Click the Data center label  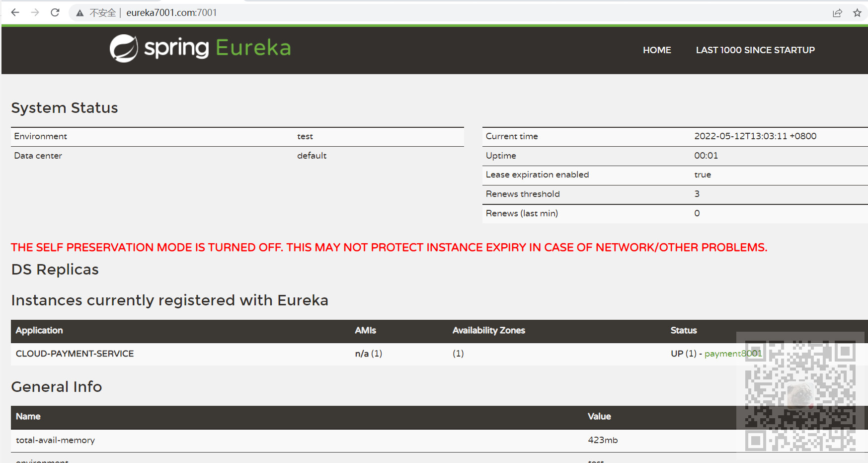pos(38,156)
